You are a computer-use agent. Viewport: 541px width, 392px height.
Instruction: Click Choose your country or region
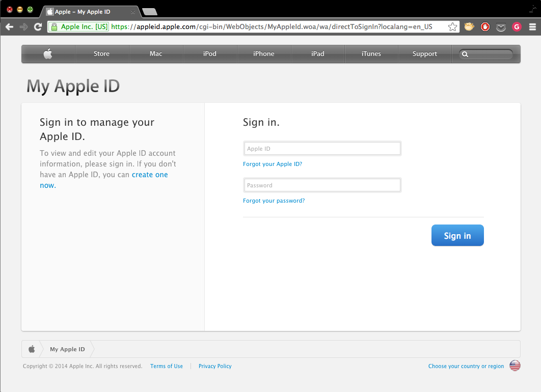pos(466,366)
